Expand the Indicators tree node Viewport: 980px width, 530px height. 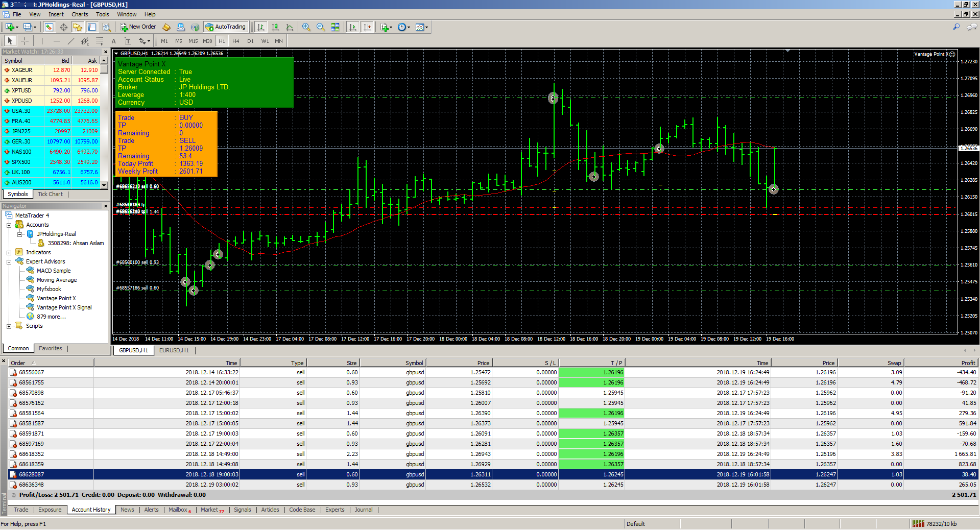click(x=9, y=253)
